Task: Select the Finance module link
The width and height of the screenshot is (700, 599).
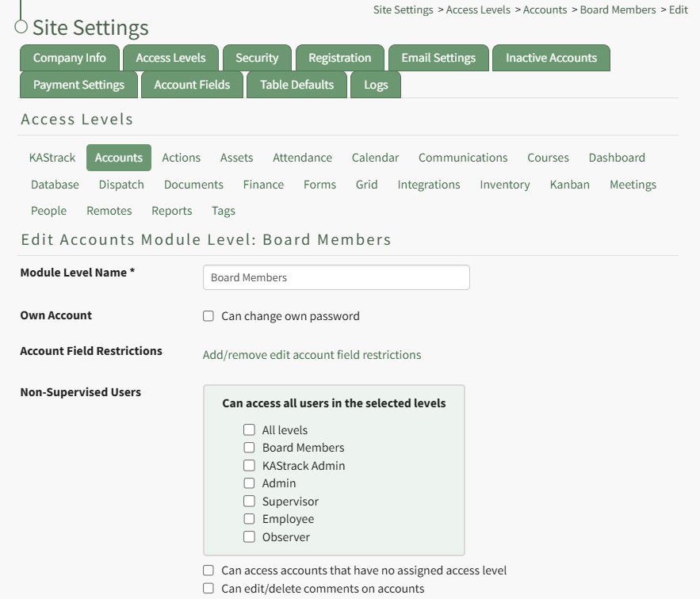Action: [263, 185]
